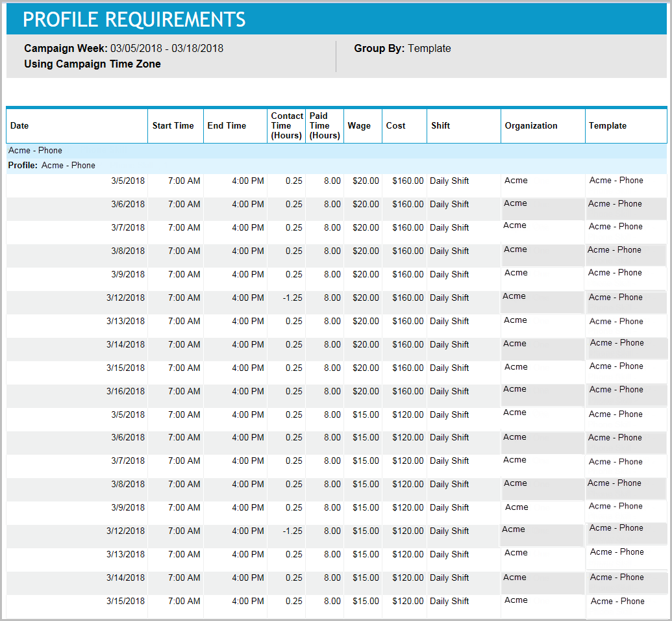Click the $160.00 cost in the first row

[x=407, y=181]
